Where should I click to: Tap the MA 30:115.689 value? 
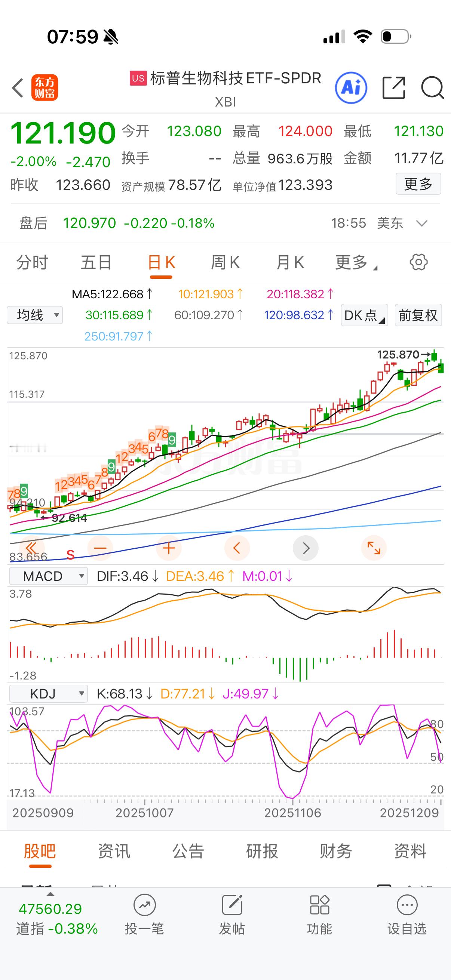point(119,315)
